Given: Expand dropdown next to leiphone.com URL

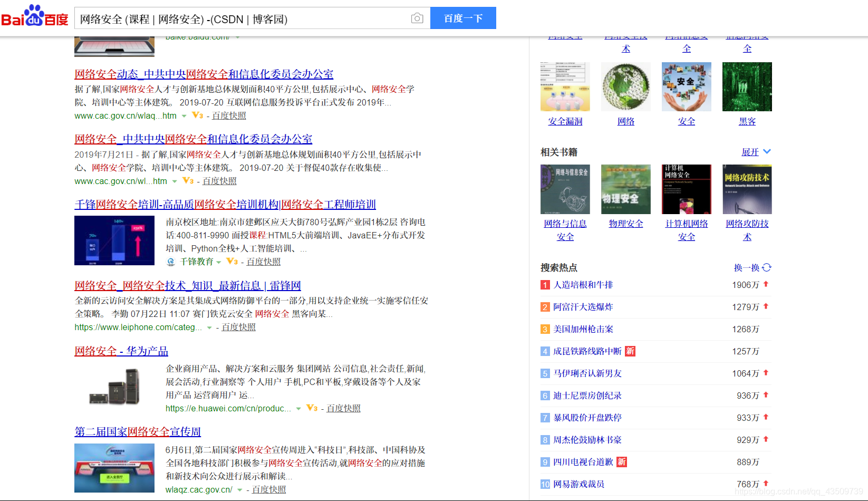Looking at the screenshot, I should [x=209, y=328].
